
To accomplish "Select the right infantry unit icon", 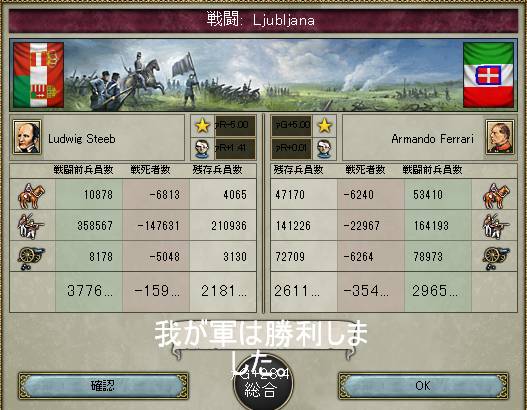I will click(x=495, y=226).
